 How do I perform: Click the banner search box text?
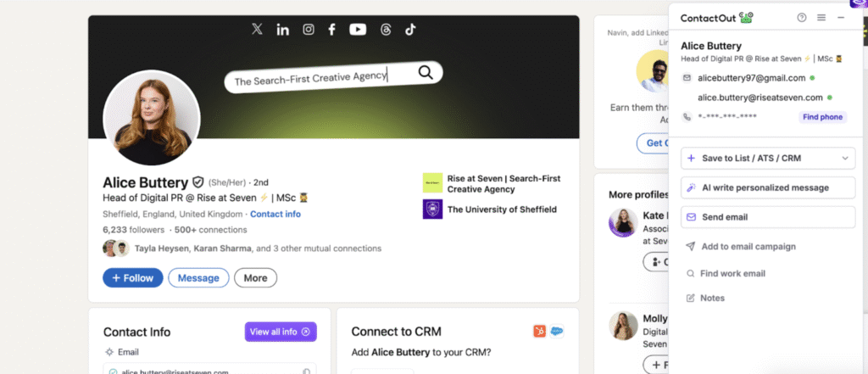pos(310,79)
